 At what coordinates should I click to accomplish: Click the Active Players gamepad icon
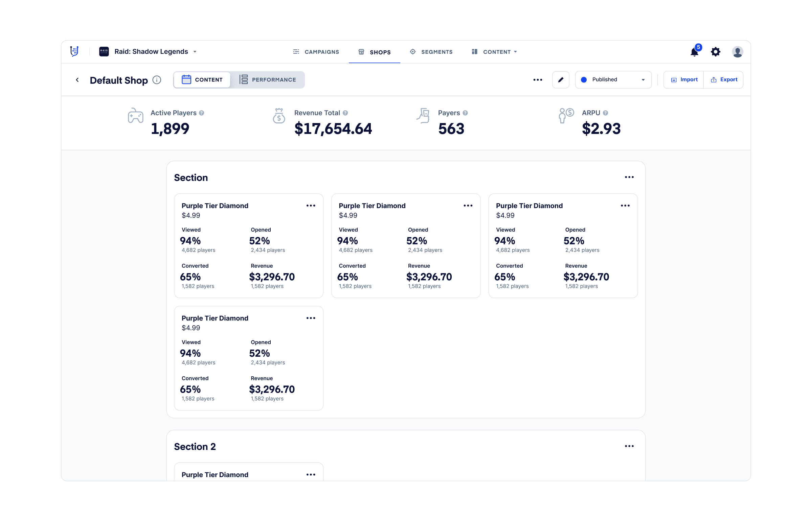tap(135, 116)
